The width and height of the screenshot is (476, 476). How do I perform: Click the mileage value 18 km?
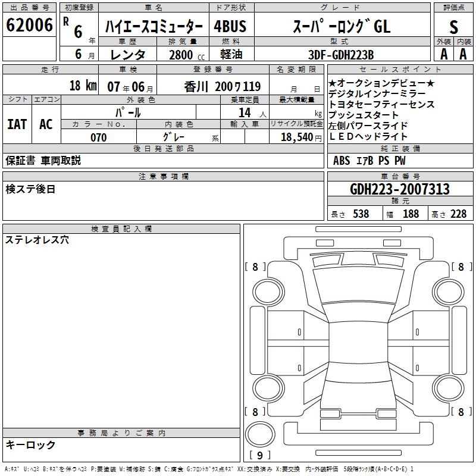click(x=83, y=85)
